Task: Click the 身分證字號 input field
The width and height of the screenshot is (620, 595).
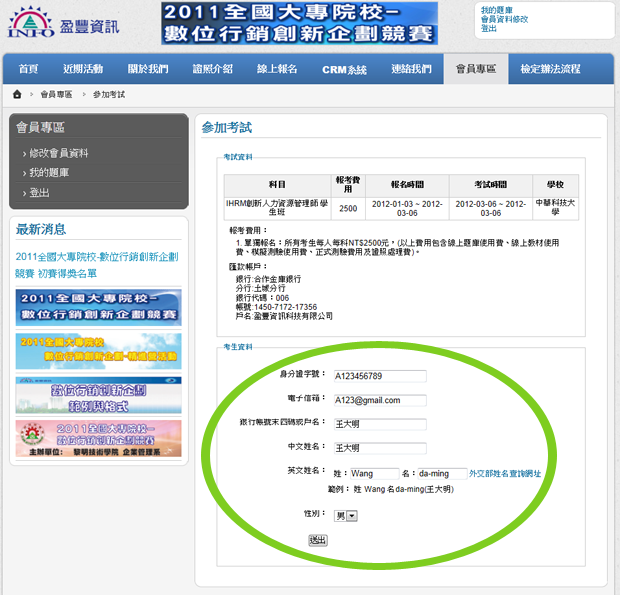Action: click(379, 376)
